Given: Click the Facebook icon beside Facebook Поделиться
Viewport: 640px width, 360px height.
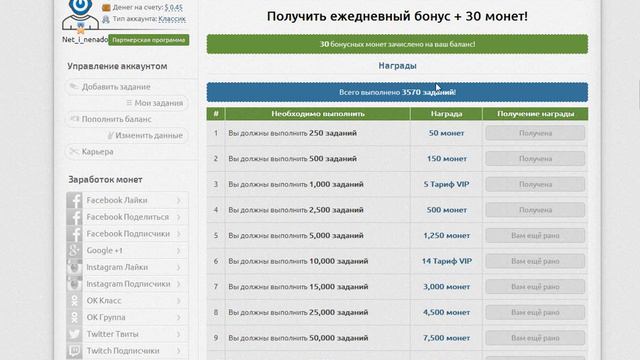Looking at the screenshot, I should point(74,217).
